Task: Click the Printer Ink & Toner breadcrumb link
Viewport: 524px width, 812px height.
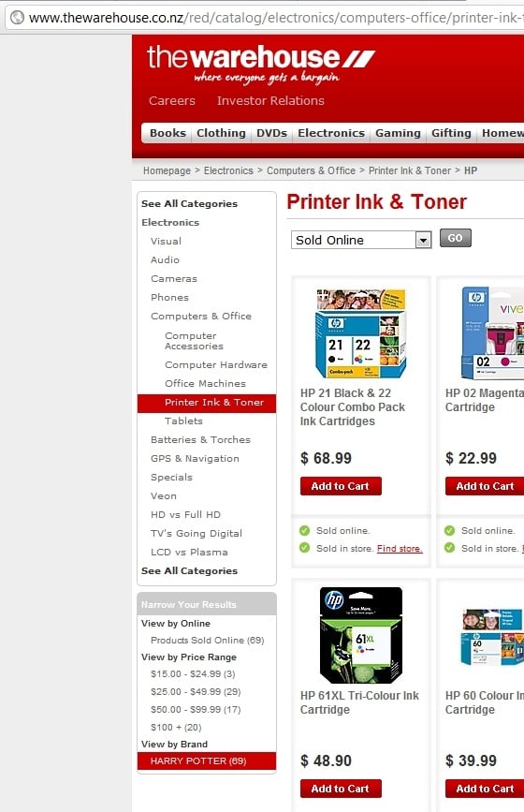Action: [x=409, y=170]
